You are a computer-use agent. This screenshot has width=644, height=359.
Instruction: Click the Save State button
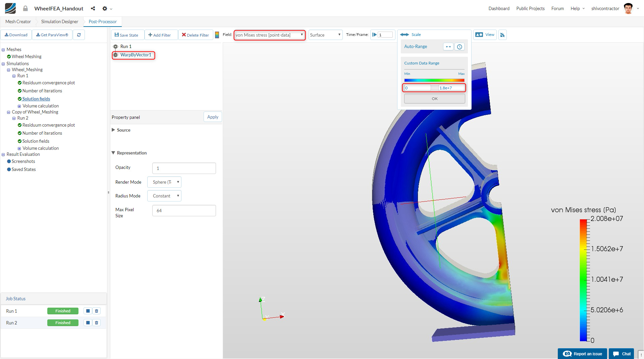pos(127,35)
